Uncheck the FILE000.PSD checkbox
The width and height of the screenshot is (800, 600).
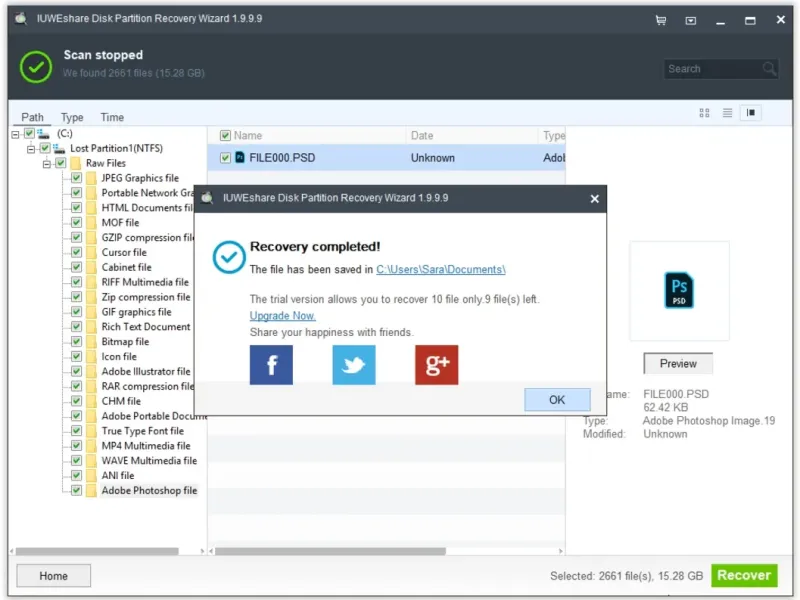tap(225, 158)
